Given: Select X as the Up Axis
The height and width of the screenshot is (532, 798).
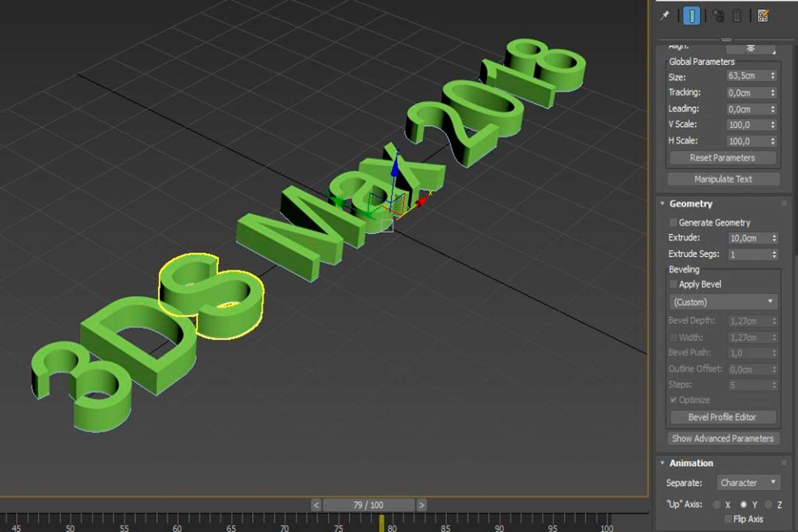Looking at the screenshot, I should [717, 504].
